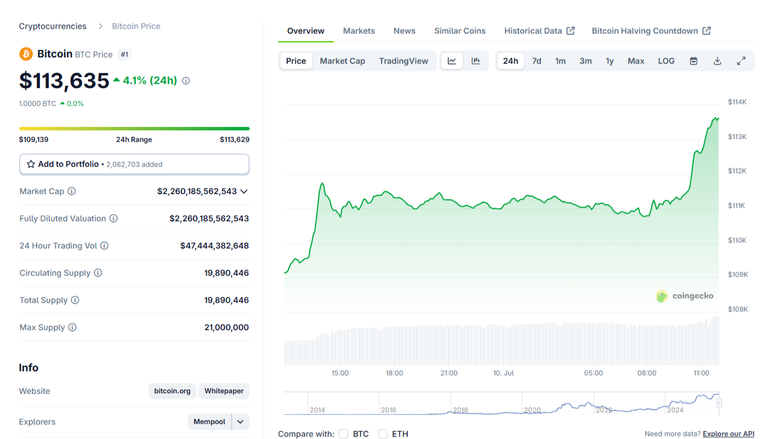This screenshot has width=768, height=439.
Task: Click the $47,444,382,648 trading volume value
Action: pyautogui.click(x=215, y=245)
